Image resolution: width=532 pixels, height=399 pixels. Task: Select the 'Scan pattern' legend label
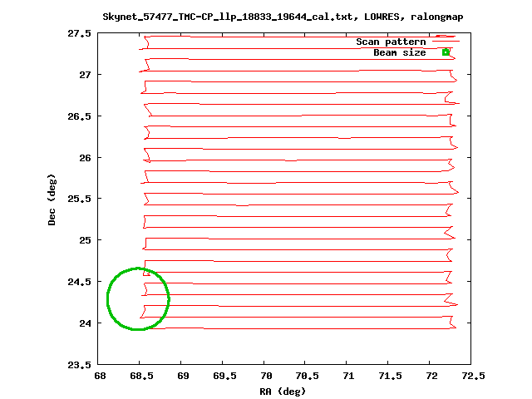(391, 42)
